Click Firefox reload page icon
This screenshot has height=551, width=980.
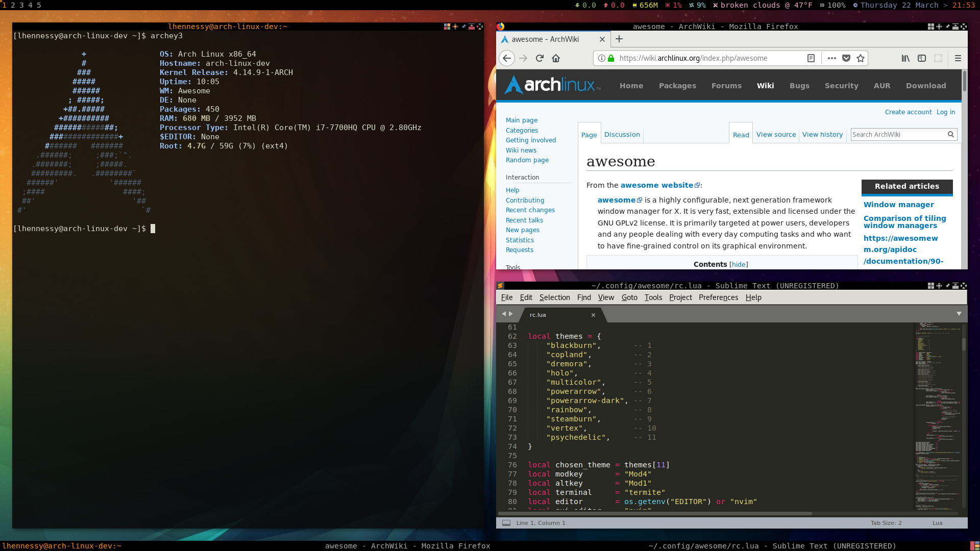coord(540,58)
